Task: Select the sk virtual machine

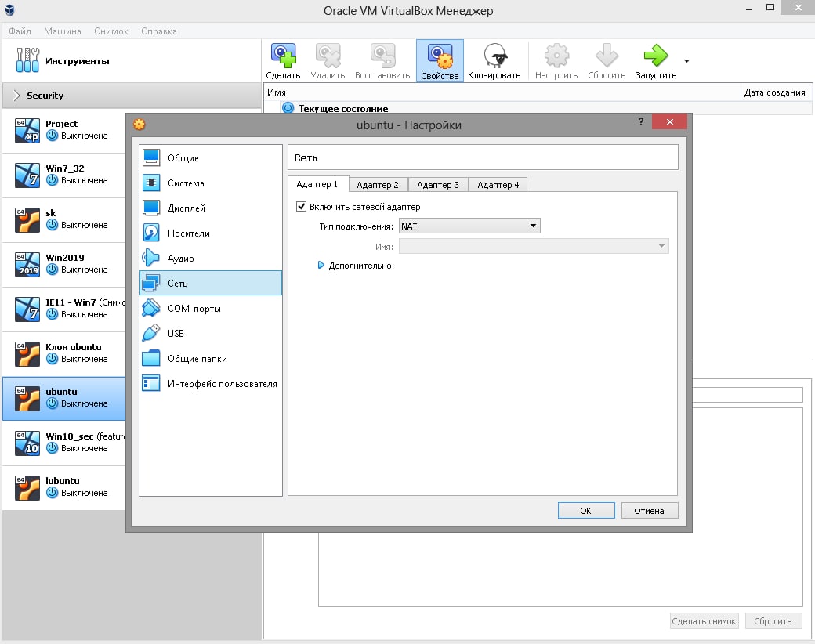Action: point(64,219)
